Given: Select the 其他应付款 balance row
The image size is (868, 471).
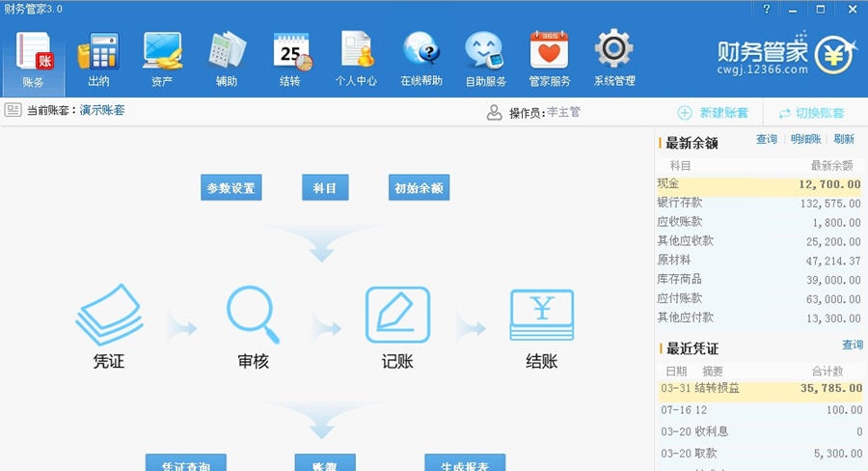Looking at the screenshot, I should coord(759,319).
